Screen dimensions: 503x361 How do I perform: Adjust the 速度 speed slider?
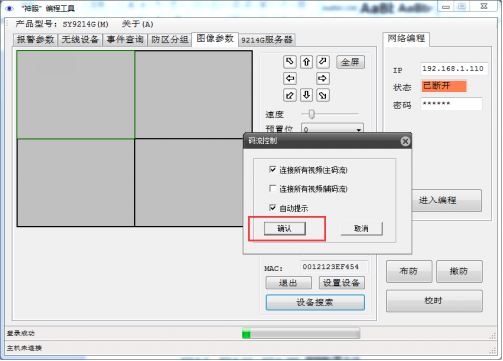[311, 114]
